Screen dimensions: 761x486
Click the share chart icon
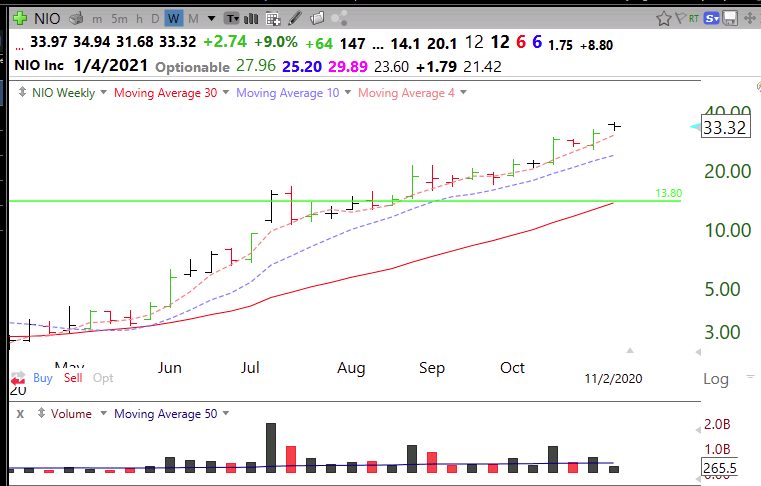339,19
